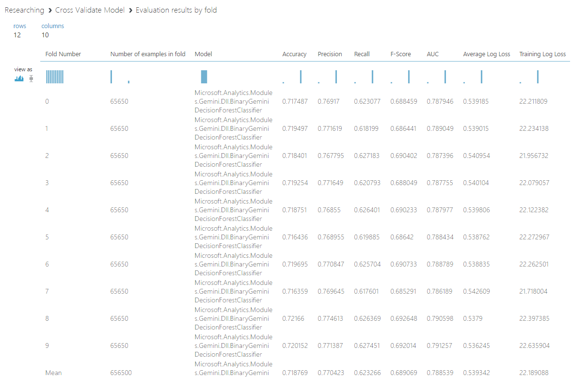This screenshot has height=377, width=588.
Task: Click fold number 3 cell
Action: point(47,183)
